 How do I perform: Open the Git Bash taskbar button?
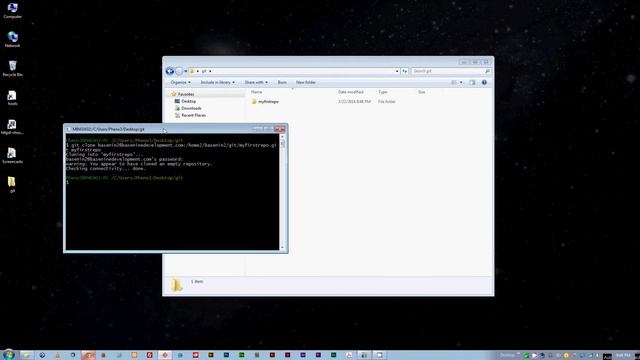[x=165, y=355]
